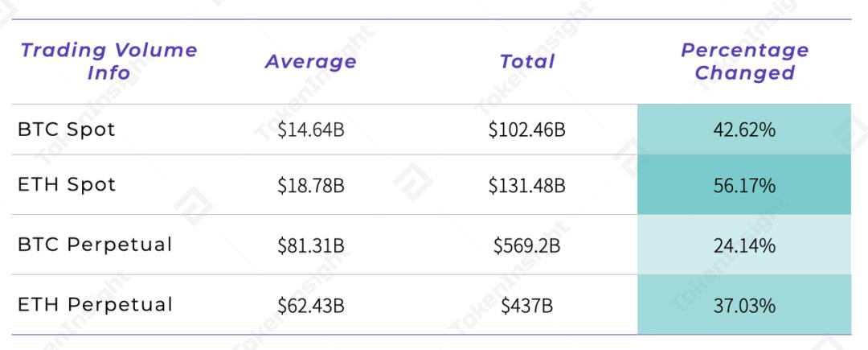
Task: Select the $18.78B average cell
Action: [x=310, y=185]
